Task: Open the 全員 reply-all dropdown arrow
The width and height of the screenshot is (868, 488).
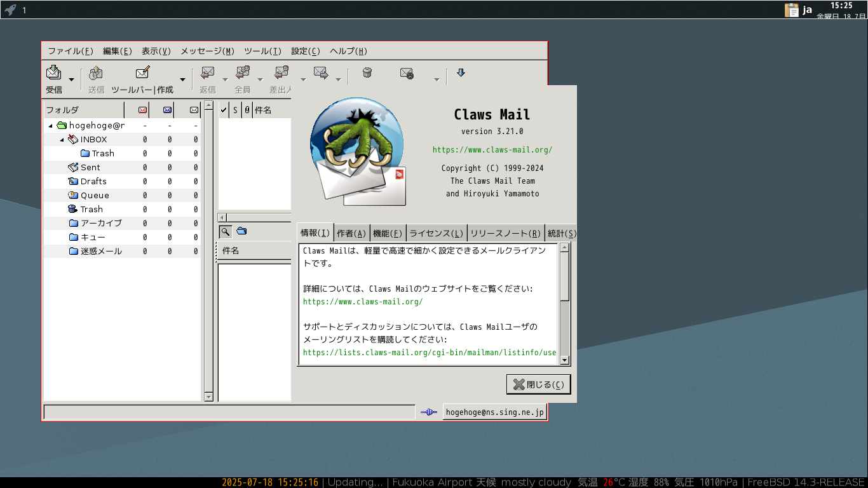Action: [x=260, y=79]
